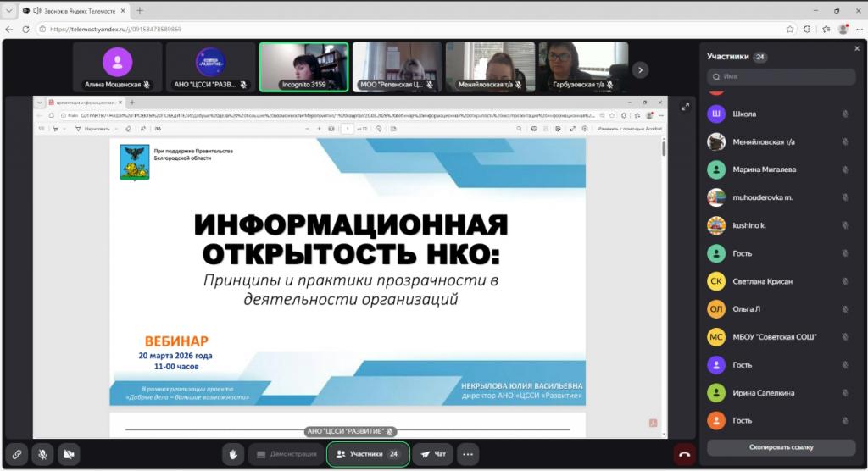The image size is (868, 471).
Task: Show next participant thumbnails with arrow
Action: click(641, 70)
